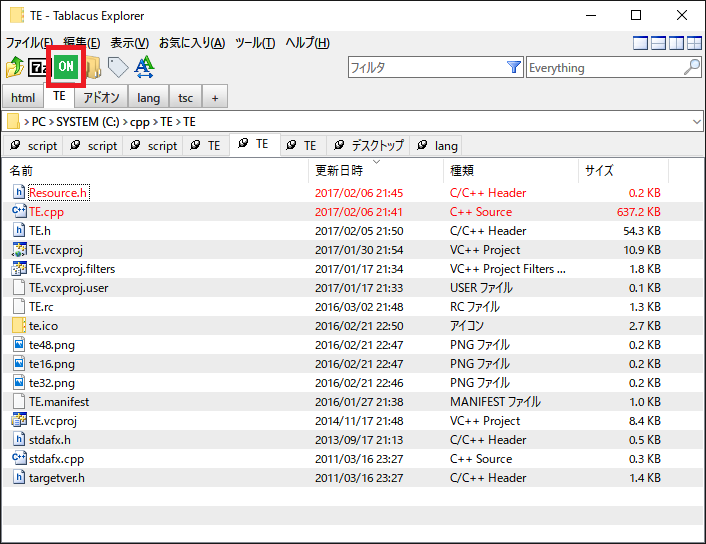
Task: Click the image icon of te48.png
Action: 19,344
